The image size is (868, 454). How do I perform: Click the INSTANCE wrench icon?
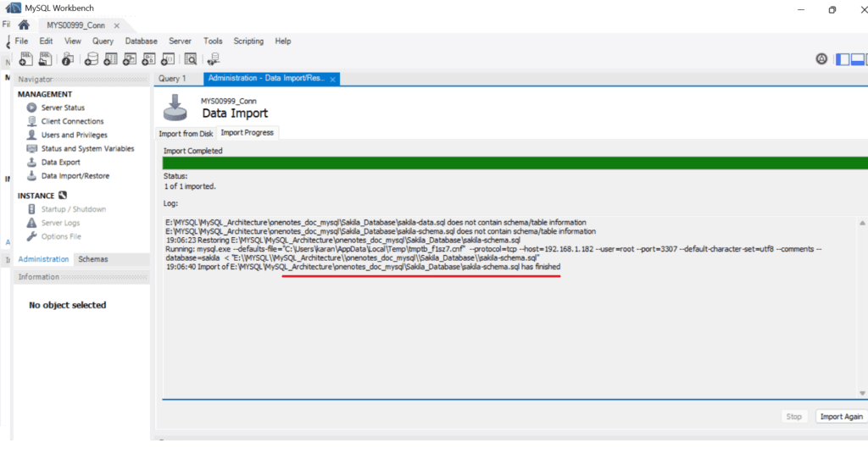pos(63,195)
